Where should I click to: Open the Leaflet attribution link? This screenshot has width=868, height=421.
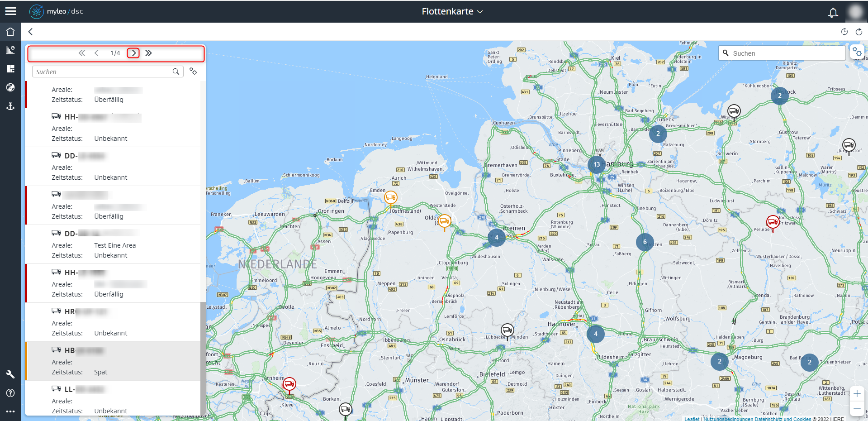pyautogui.click(x=692, y=419)
